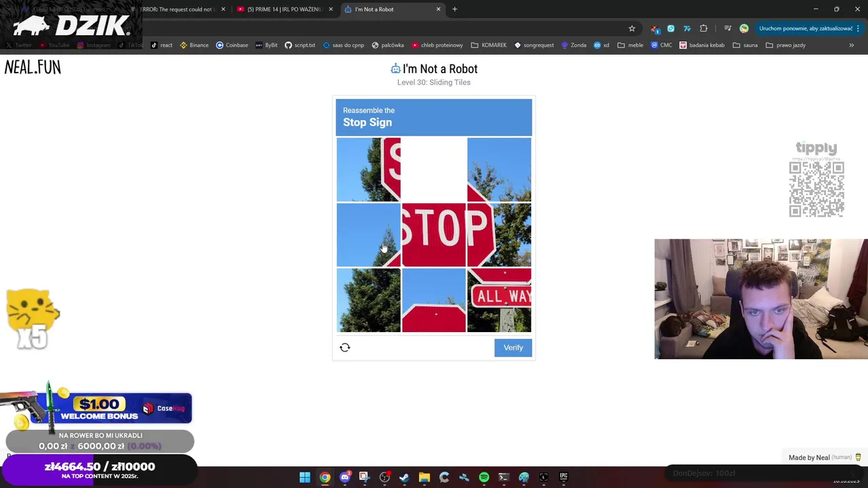Screen dimensions: 868x488
Task: Expand the meble bookmark folder
Action: point(630,45)
